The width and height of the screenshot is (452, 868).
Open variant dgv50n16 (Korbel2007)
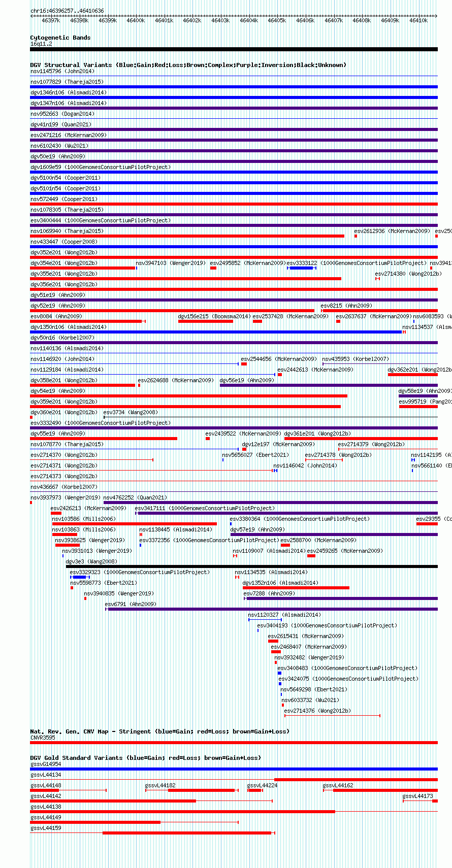tap(62, 338)
